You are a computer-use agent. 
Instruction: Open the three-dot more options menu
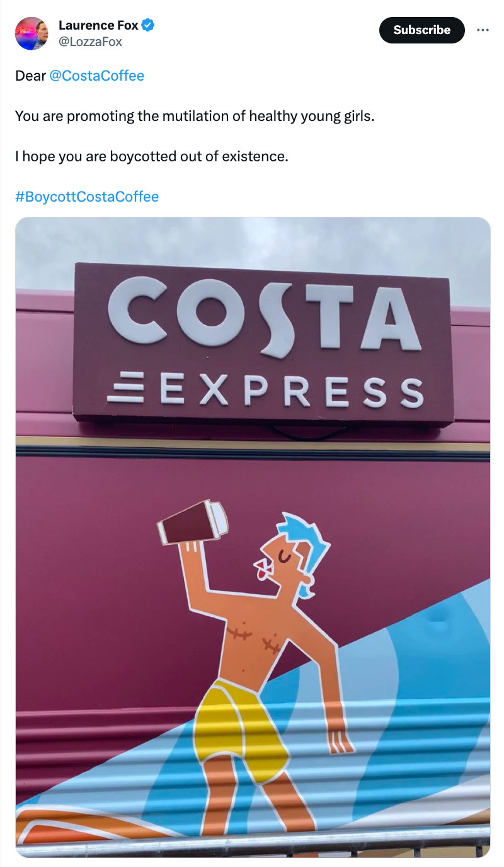[x=483, y=30]
